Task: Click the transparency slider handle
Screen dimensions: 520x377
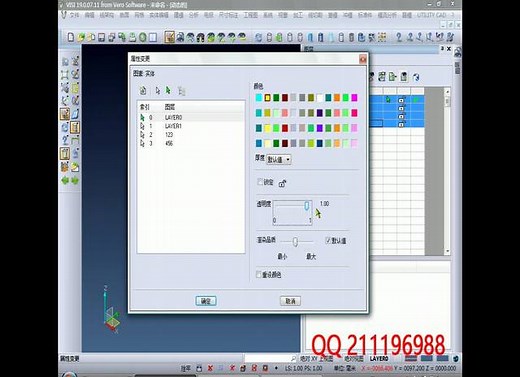Action: pos(307,205)
